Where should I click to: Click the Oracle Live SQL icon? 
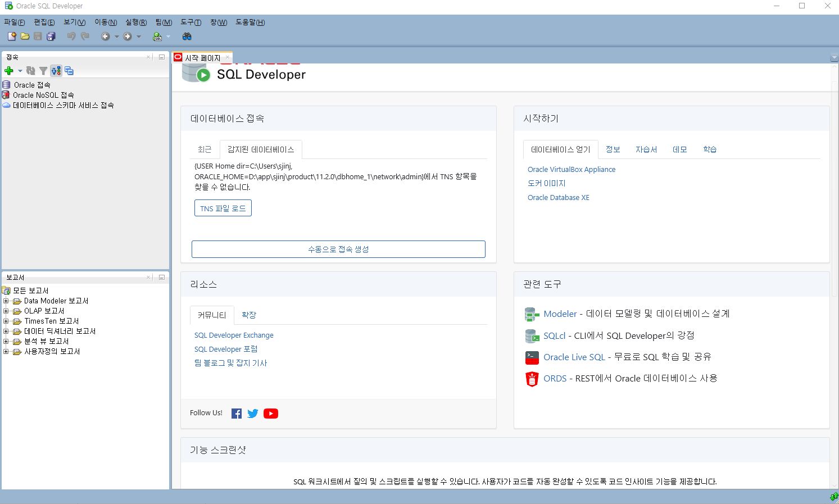pyautogui.click(x=532, y=357)
